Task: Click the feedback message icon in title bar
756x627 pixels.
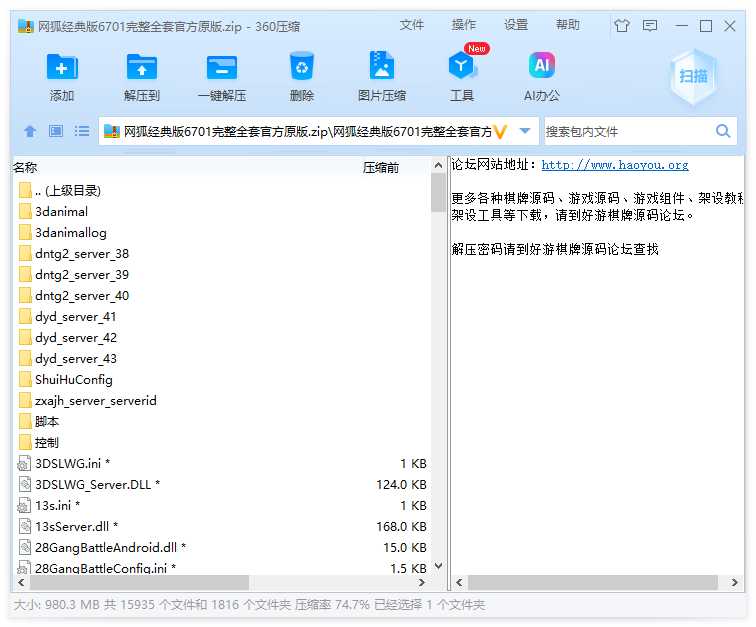Action: tap(650, 26)
